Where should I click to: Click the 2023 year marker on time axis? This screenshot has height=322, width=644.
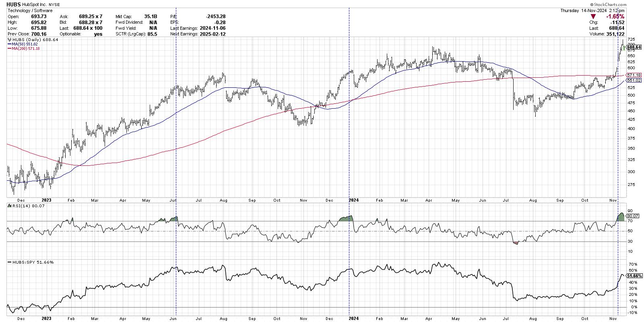[x=46, y=200]
